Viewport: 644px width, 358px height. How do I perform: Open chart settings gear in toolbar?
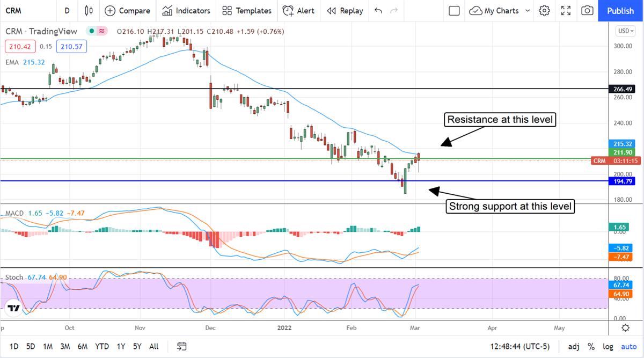click(x=544, y=11)
